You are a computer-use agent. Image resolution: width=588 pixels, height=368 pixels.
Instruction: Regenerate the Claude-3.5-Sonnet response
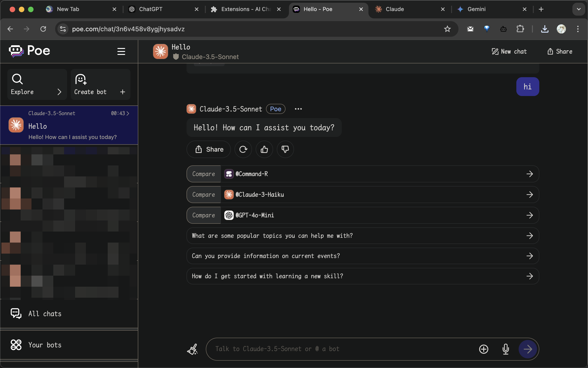[x=243, y=149]
